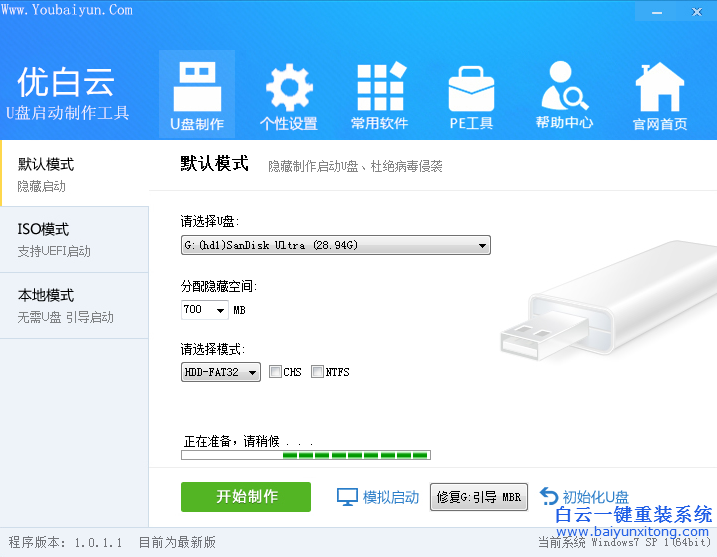
Task: Switch to 本地模式 side tab
Action: tap(74, 306)
